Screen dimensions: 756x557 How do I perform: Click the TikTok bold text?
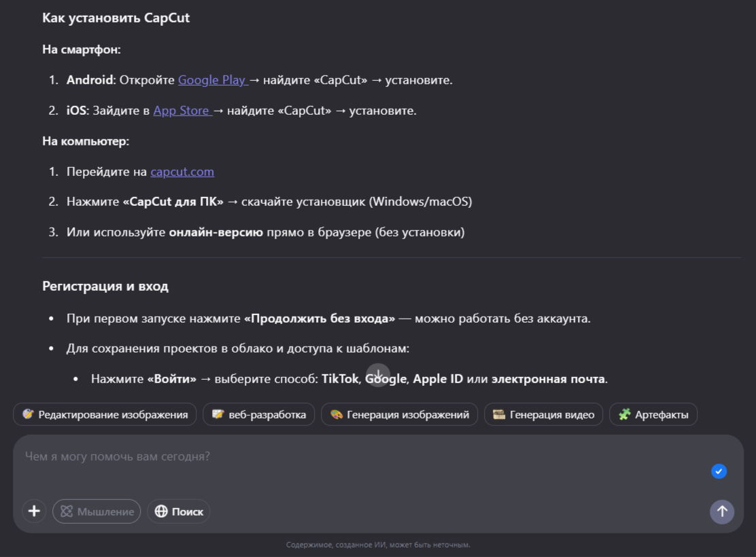tap(341, 379)
